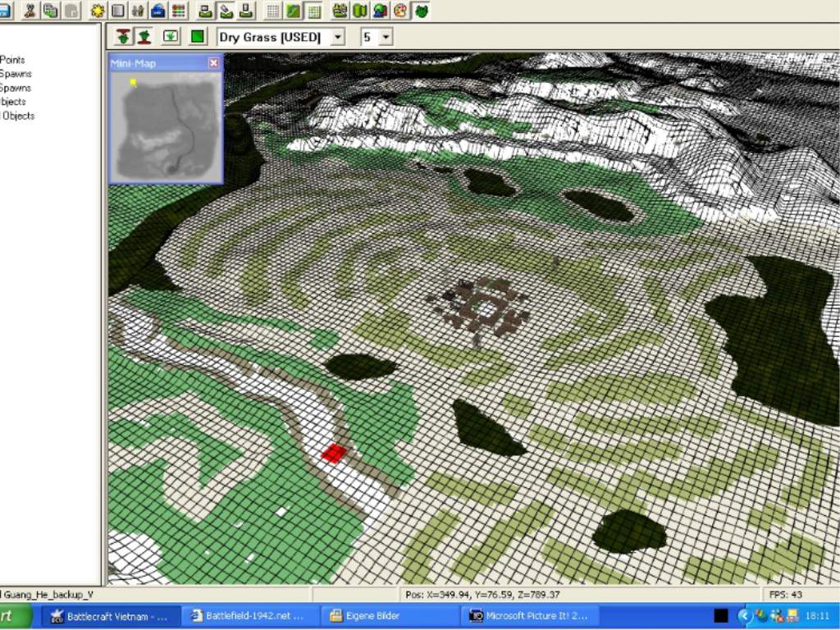The width and height of the screenshot is (840, 630).
Task: Switch to Battlecraft Vietnam taskbar button
Action: tap(109, 616)
